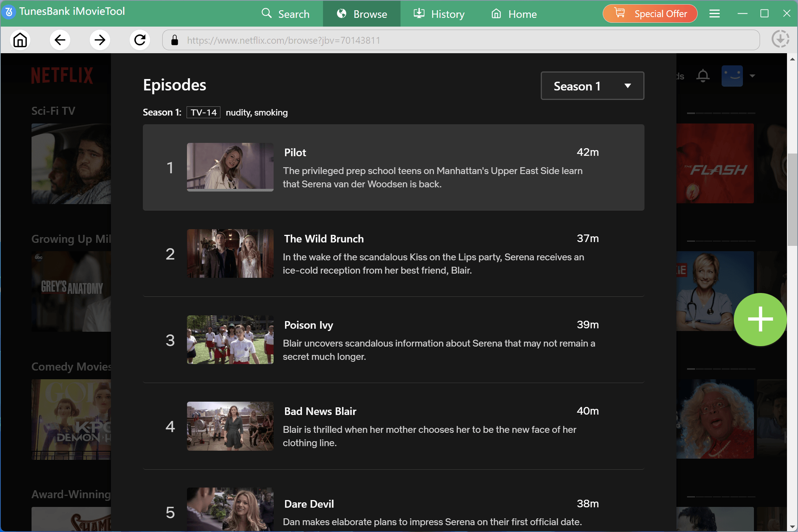Open the Pilot episode thumbnail
Image resolution: width=798 pixels, height=532 pixels.
(230, 167)
